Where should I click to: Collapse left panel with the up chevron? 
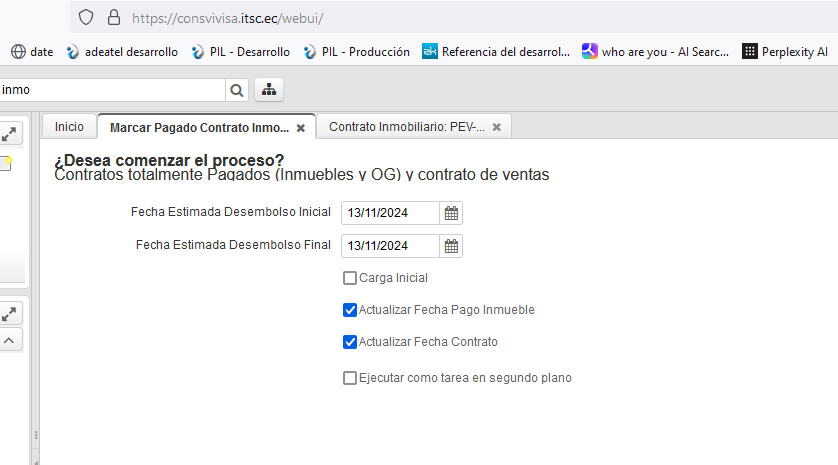coord(9,341)
